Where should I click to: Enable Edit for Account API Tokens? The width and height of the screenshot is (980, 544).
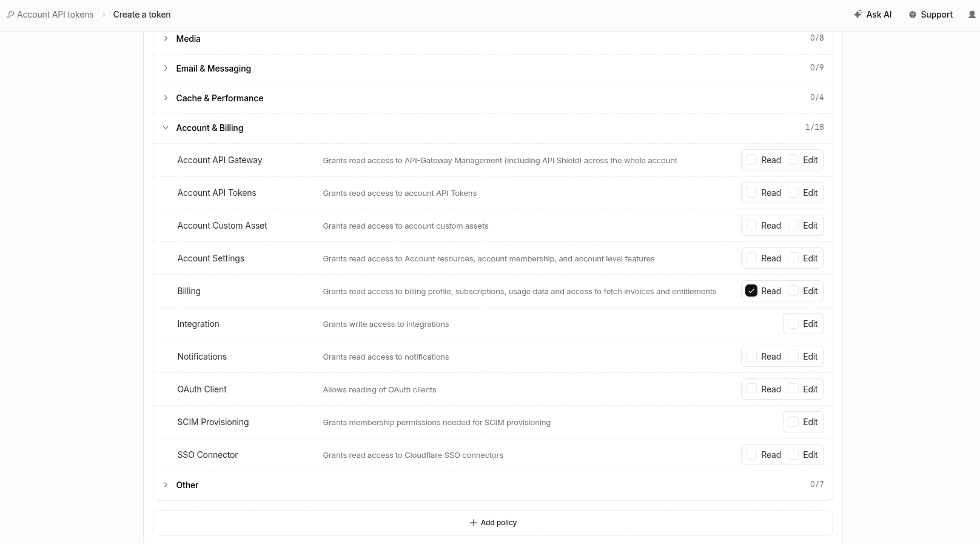pos(793,193)
